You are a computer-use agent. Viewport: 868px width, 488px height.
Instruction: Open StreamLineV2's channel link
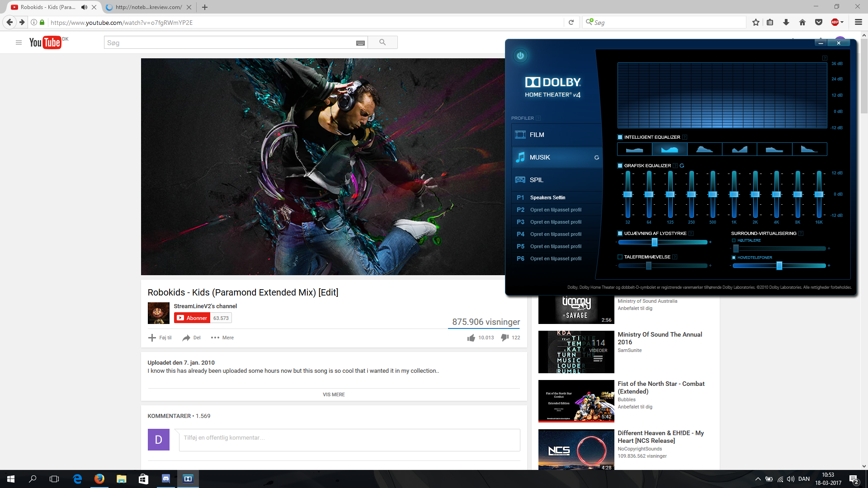coord(205,306)
